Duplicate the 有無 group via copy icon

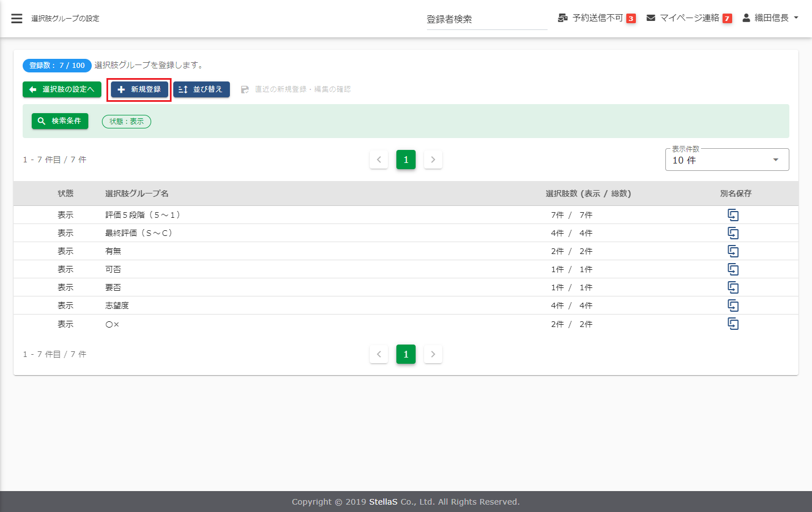[x=733, y=251]
